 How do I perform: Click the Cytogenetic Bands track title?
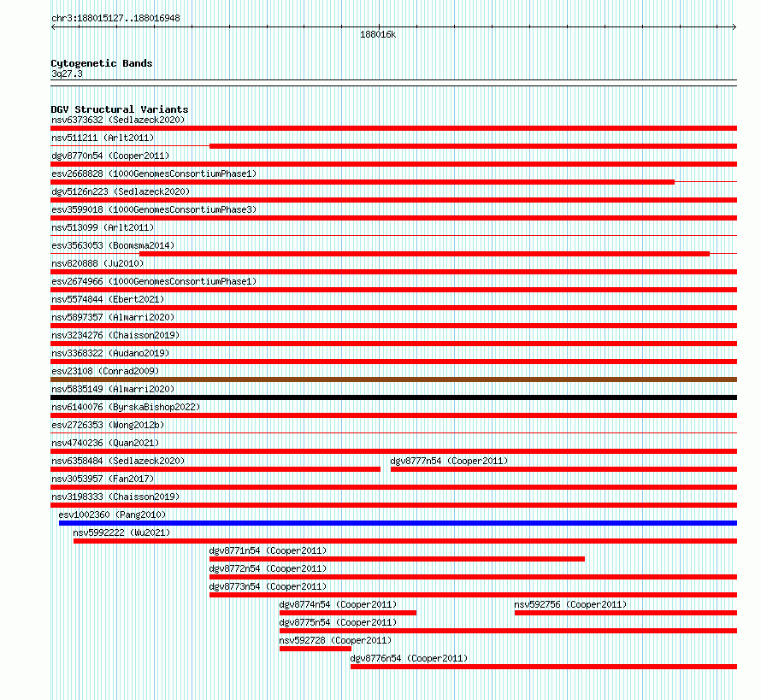pos(102,63)
